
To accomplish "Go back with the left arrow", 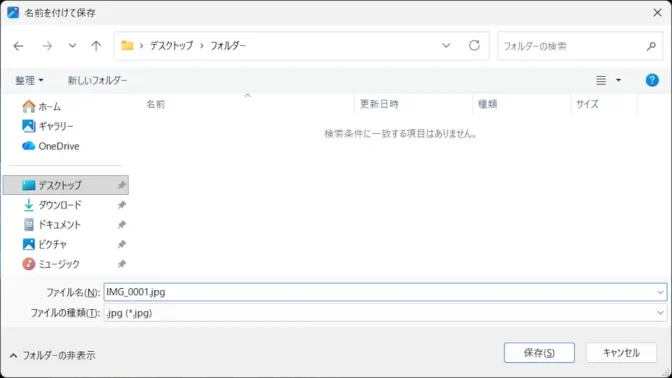I will point(18,46).
